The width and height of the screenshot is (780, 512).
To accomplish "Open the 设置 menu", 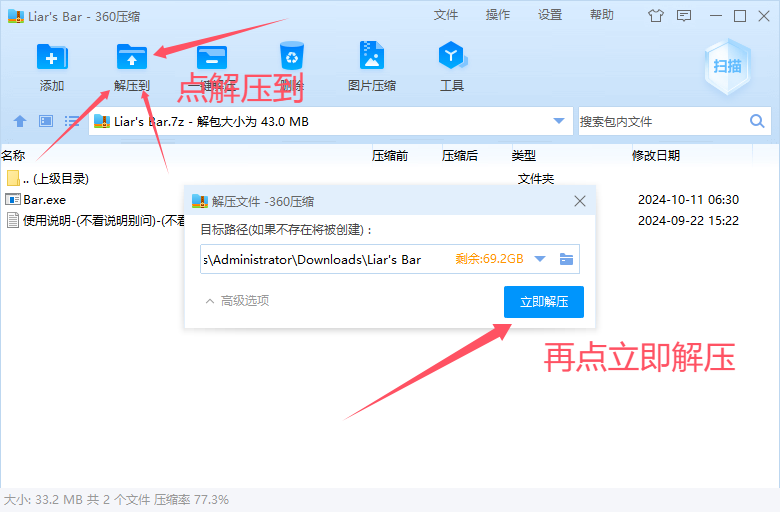I will 550,15.
